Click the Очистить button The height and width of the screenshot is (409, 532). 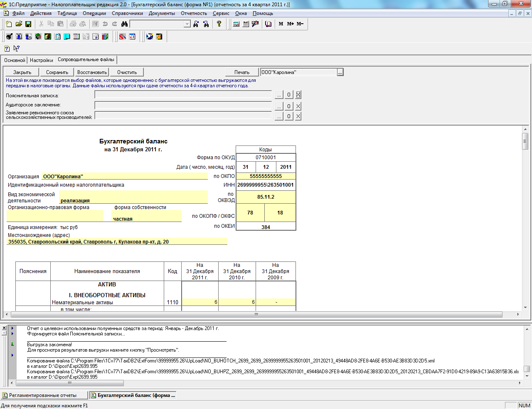click(x=127, y=72)
